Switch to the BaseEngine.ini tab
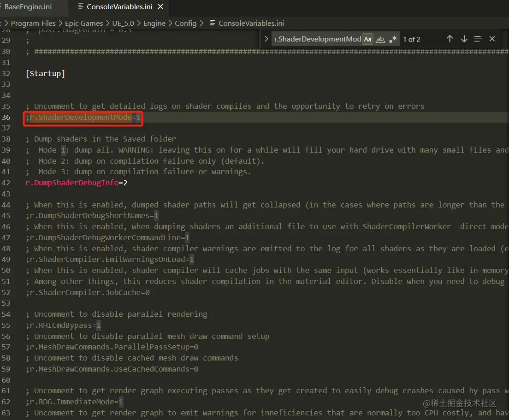 (x=28, y=7)
